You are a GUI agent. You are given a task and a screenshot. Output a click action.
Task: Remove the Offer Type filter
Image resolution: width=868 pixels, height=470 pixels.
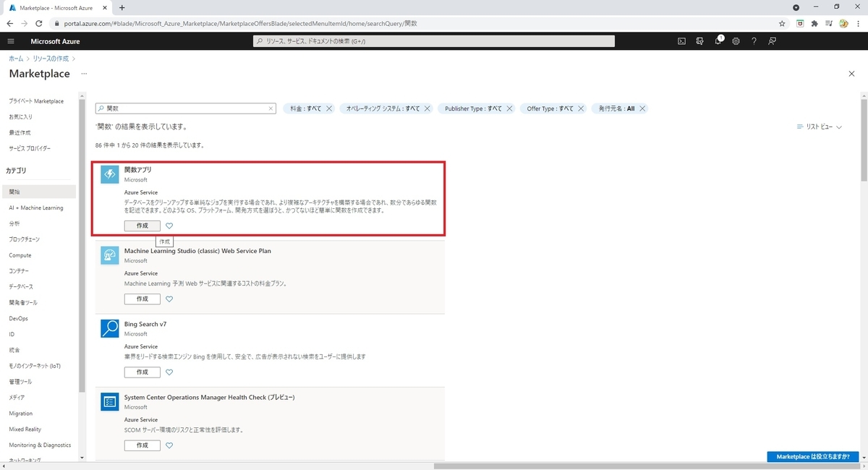[581, 108]
